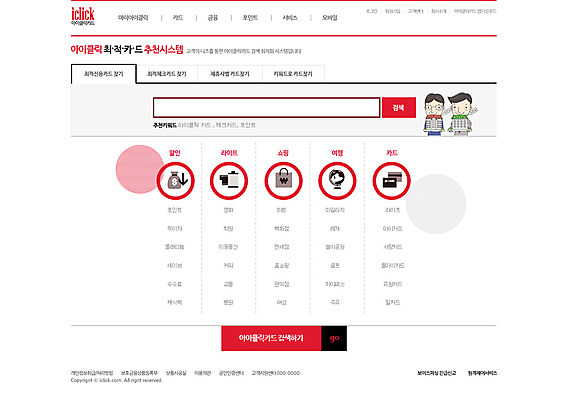The width and height of the screenshot is (569, 400).
Task: Open the 원격제어서비스 footer link
Action: [x=482, y=373]
